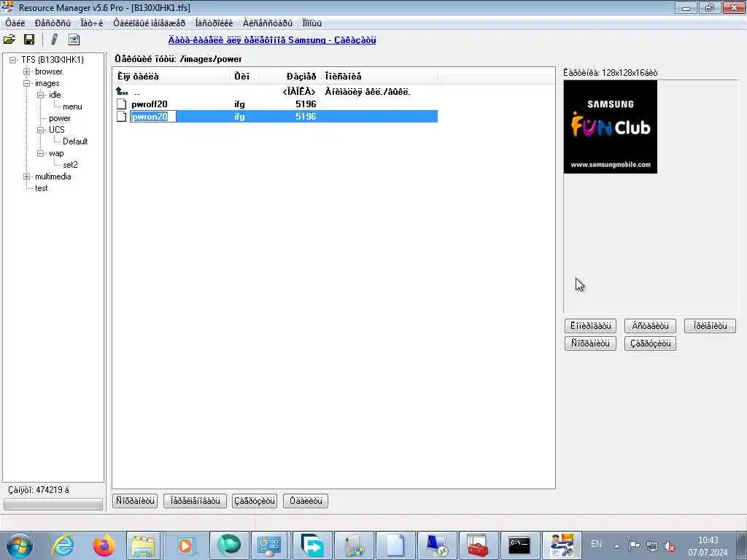The height and width of the screenshot is (560, 747).
Task: Click the up-arrow parent folder icon
Action: click(x=122, y=91)
